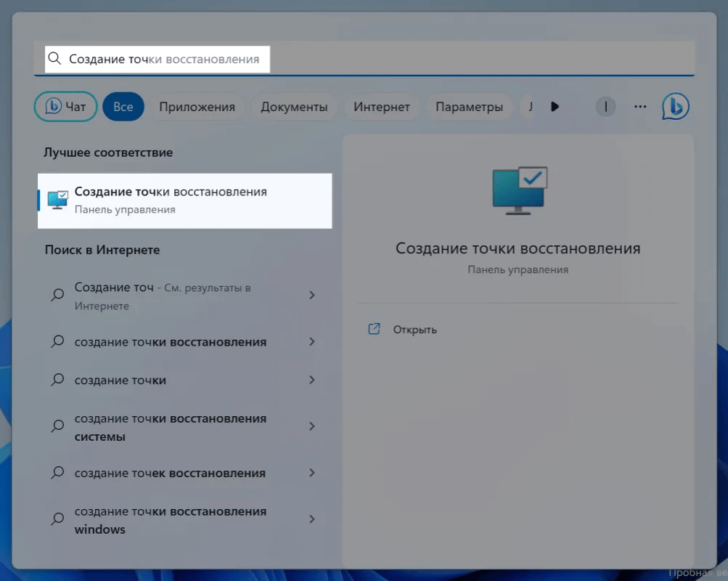Click the arrow to show more filter tabs
This screenshot has width=728, height=581.
(555, 107)
